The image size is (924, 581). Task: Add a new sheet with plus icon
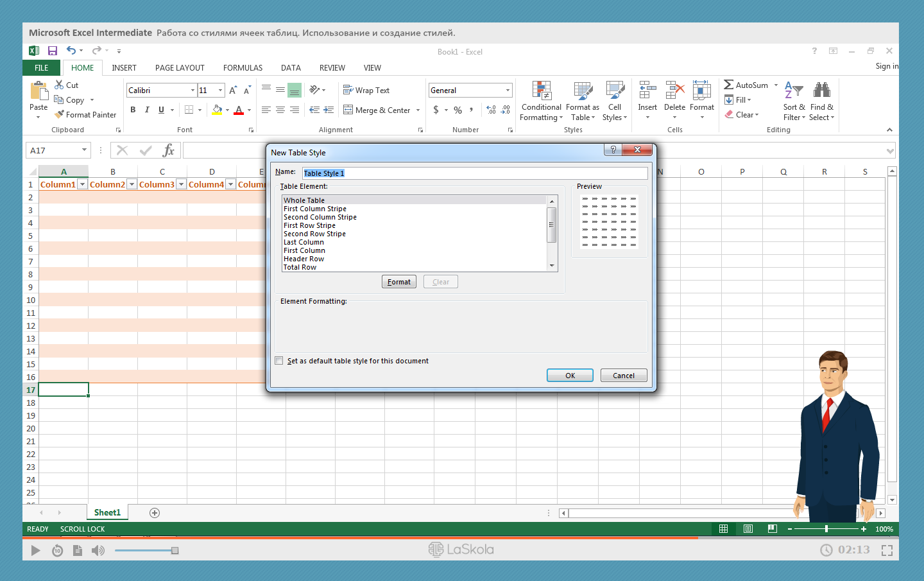pyautogui.click(x=154, y=512)
